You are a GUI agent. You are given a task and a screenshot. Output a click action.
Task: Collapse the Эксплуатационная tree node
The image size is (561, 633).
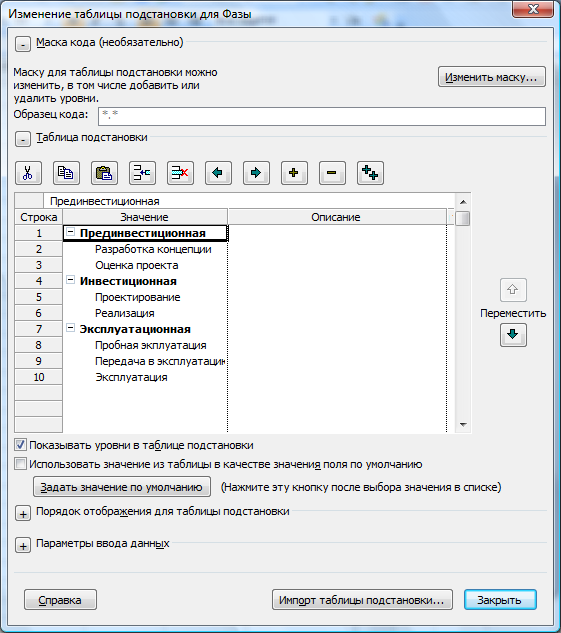pos(71,328)
